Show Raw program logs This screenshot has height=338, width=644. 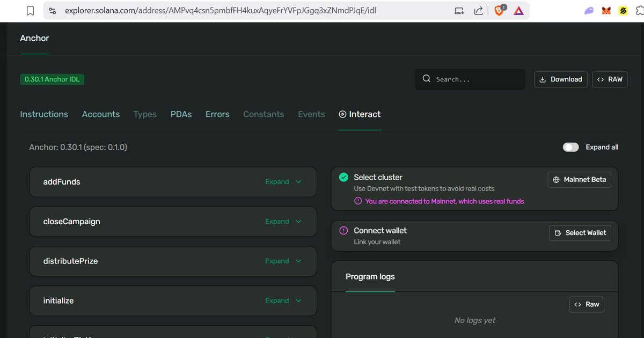coord(587,304)
